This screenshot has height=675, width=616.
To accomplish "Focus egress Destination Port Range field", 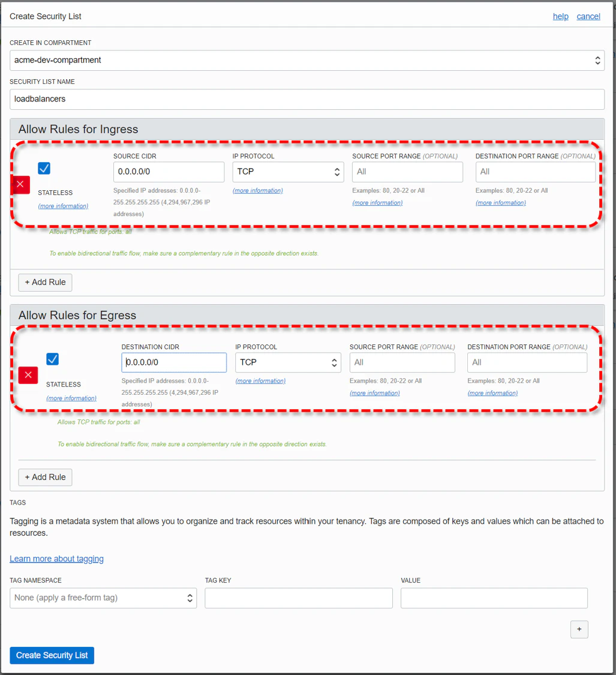I will pyautogui.click(x=527, y=362).
